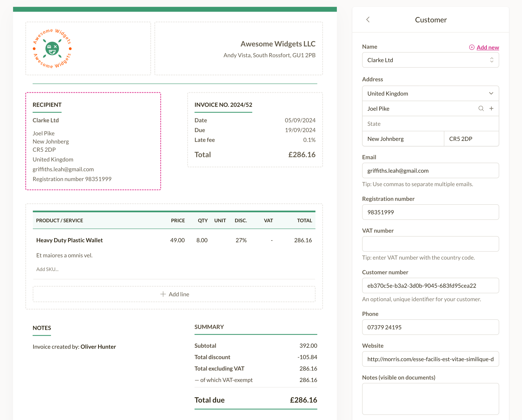Click the CR5 2DP postcode field
This screenshot has width=522, height=420.
coord(471,139)
